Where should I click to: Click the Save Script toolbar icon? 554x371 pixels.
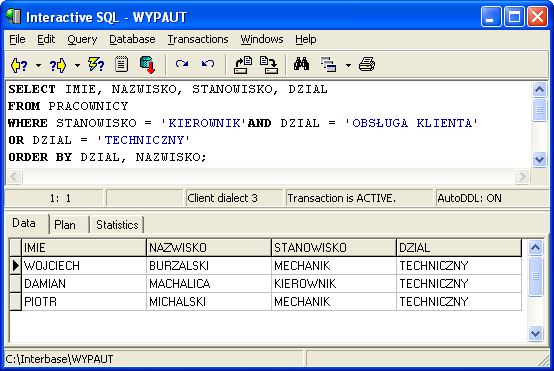[269, 65]
